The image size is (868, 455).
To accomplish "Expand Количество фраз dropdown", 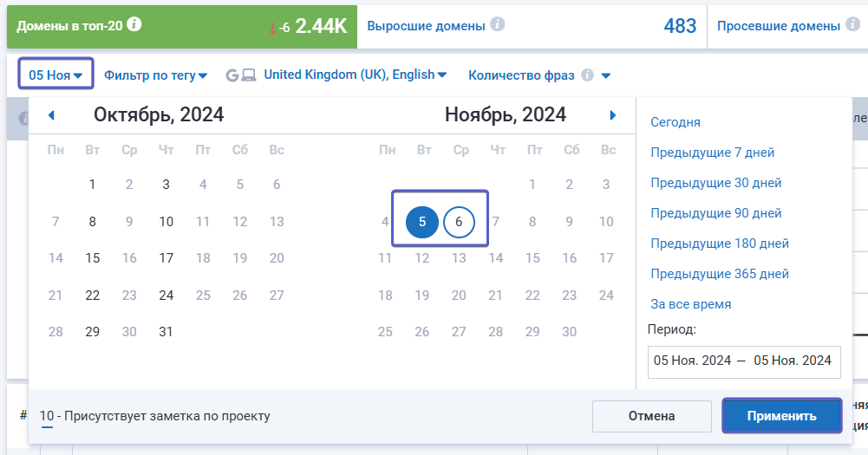I will (x=605, y=75).
